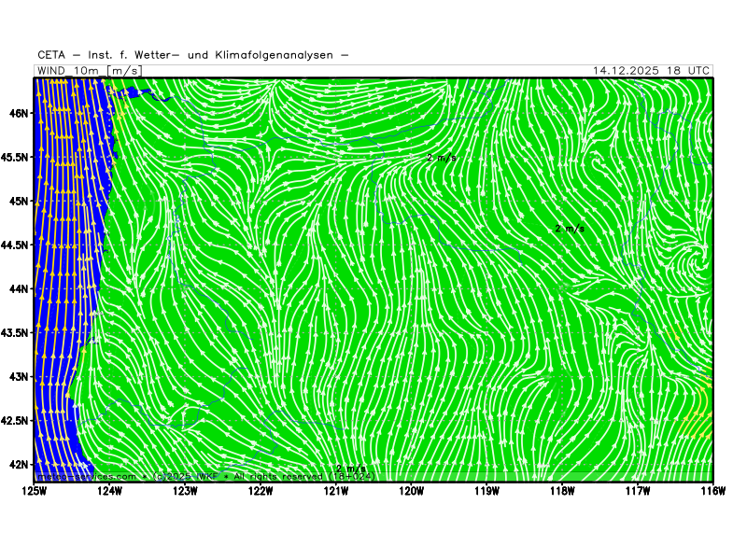Open the meteo-services.com copyright link
Image resolution: width=747 pixels, height=560 pixels.
click(86, 476)
